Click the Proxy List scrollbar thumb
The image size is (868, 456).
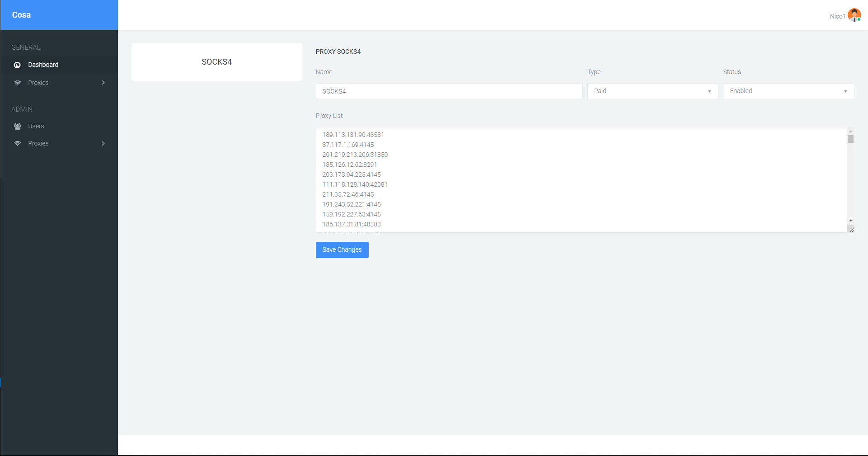pyautogui.click(x=850, y=139)
